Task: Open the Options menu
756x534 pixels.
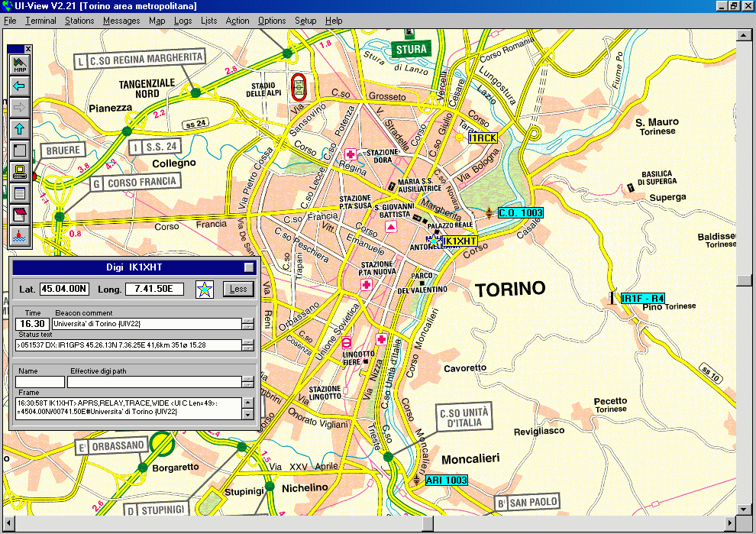Action: pyautogui.click(x=272, y=21)
